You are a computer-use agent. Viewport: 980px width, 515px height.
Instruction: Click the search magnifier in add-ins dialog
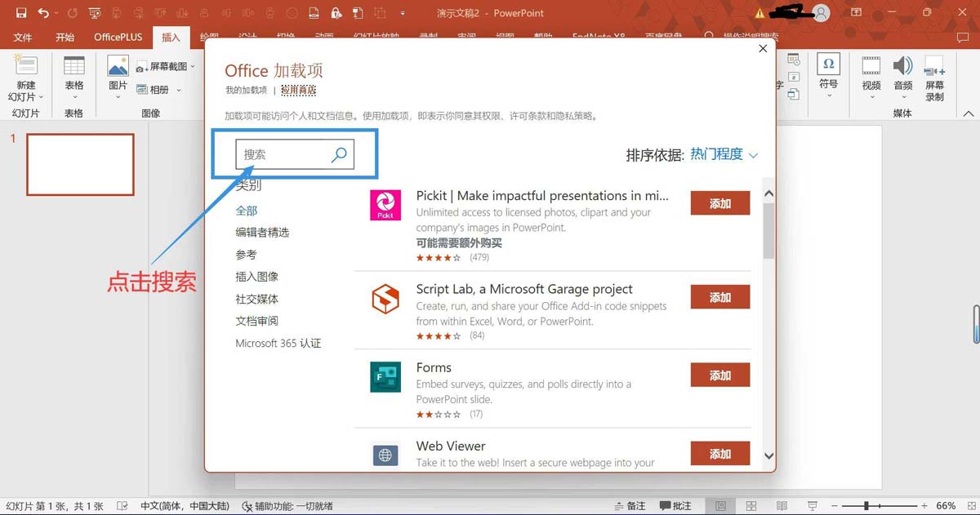coord(339,154)
